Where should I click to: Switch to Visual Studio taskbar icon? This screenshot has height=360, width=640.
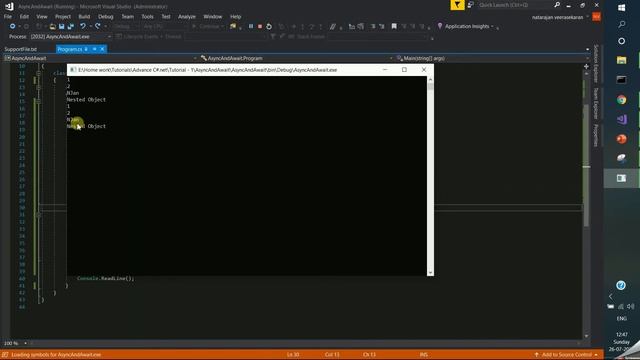(622, 119)
